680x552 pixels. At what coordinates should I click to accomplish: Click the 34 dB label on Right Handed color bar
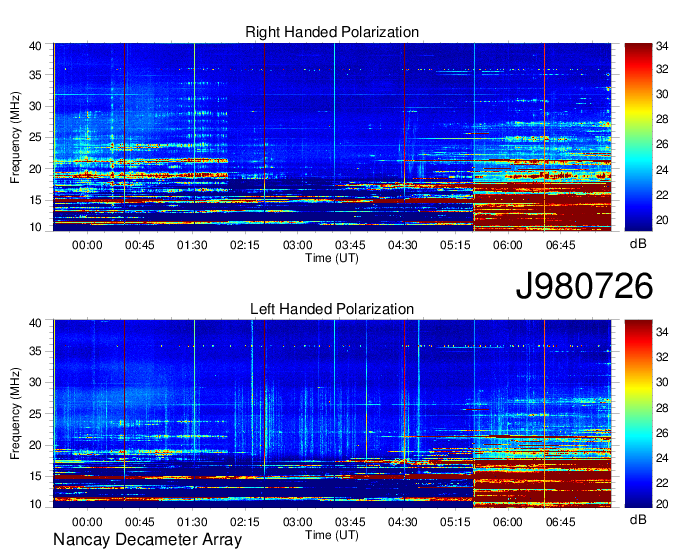click(x=662, y=46)
